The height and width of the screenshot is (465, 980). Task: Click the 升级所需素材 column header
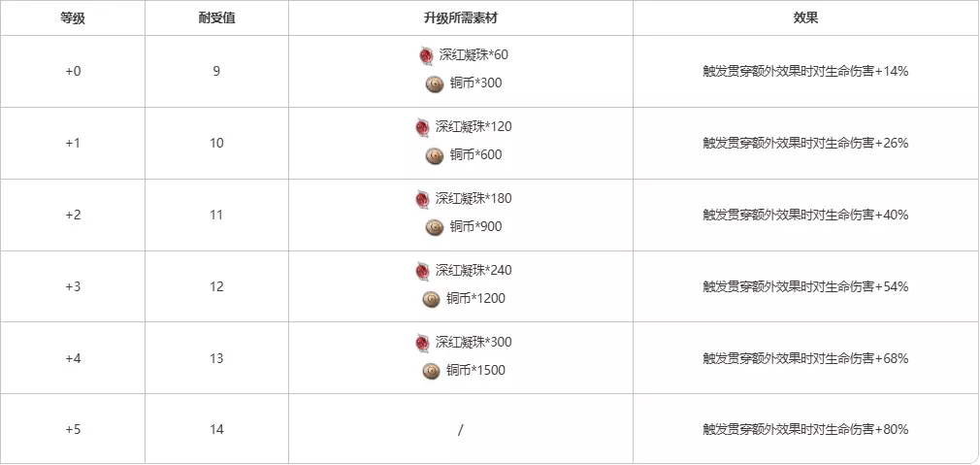tap(460, 18)
